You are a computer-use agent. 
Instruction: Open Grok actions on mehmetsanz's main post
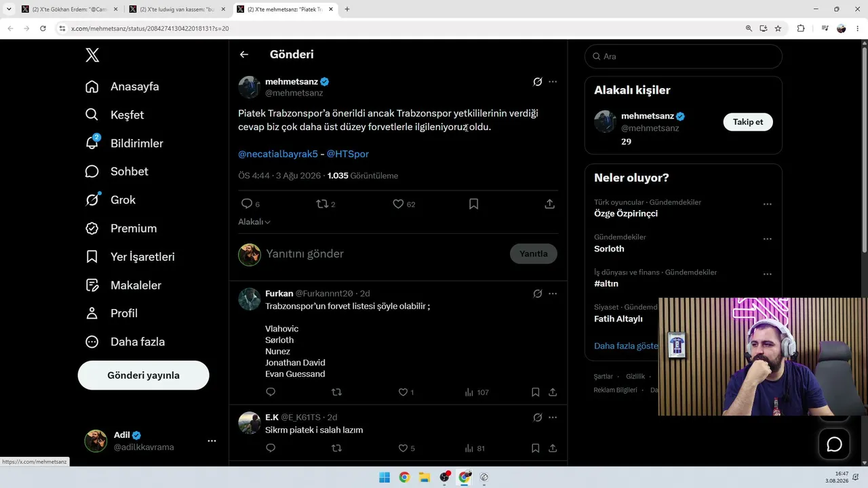[537, 82]
